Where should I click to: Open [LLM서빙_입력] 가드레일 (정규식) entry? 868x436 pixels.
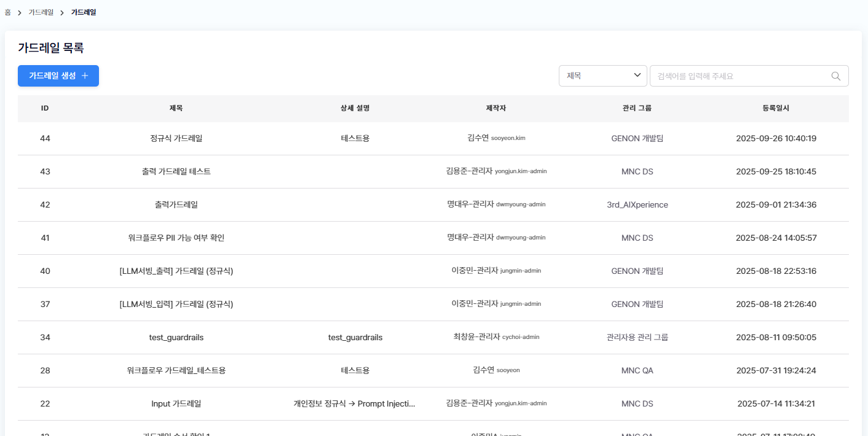(x=176, y=304)
